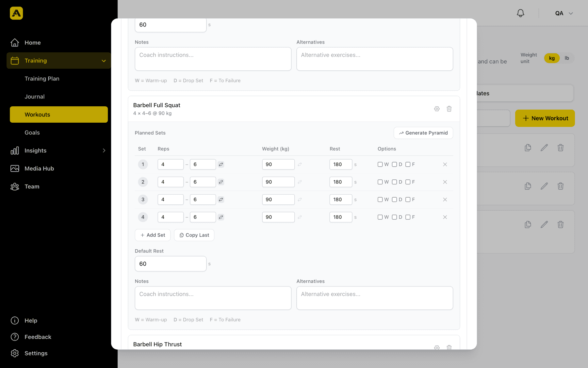Click rest field of set 4

pyautogui.click(x=341, y=217)
